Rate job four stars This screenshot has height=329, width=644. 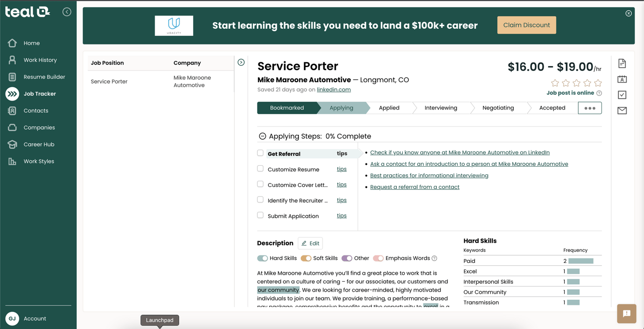[x=587, y=83]
